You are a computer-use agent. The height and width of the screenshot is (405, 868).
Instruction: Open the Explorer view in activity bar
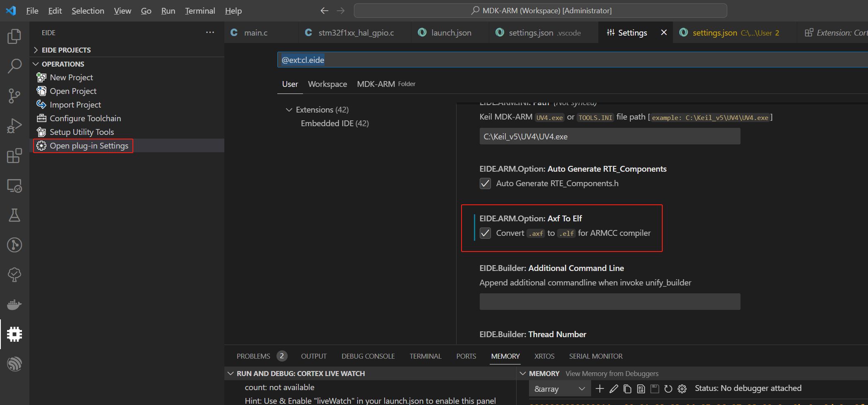(x=14, y=36)
